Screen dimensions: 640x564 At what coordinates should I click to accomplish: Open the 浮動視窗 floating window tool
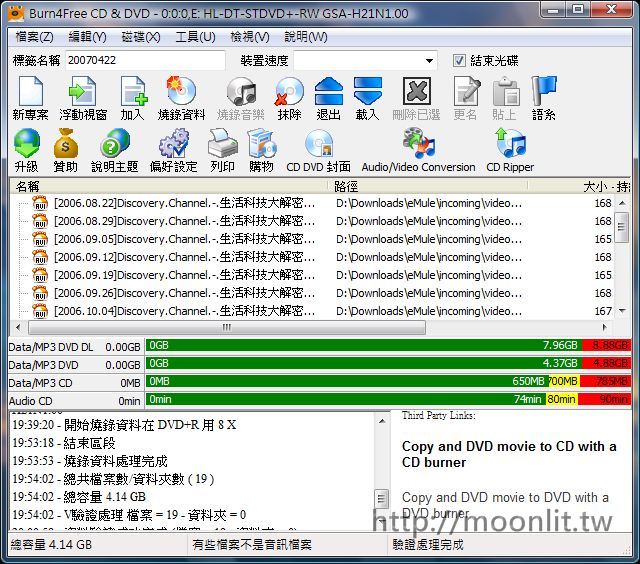pyautogui.click(x=83, y=99)
